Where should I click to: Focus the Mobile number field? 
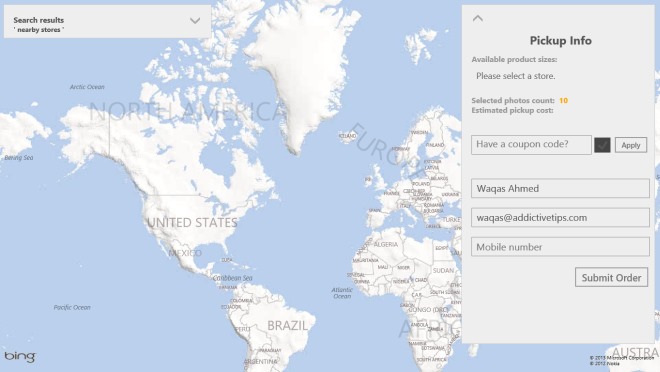click(560, 247)
